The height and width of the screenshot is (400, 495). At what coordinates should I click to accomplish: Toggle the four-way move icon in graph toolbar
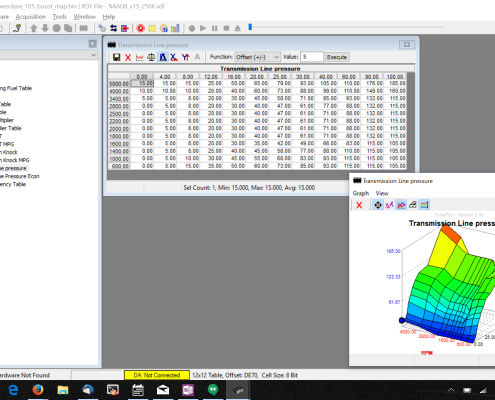(378, 205)
